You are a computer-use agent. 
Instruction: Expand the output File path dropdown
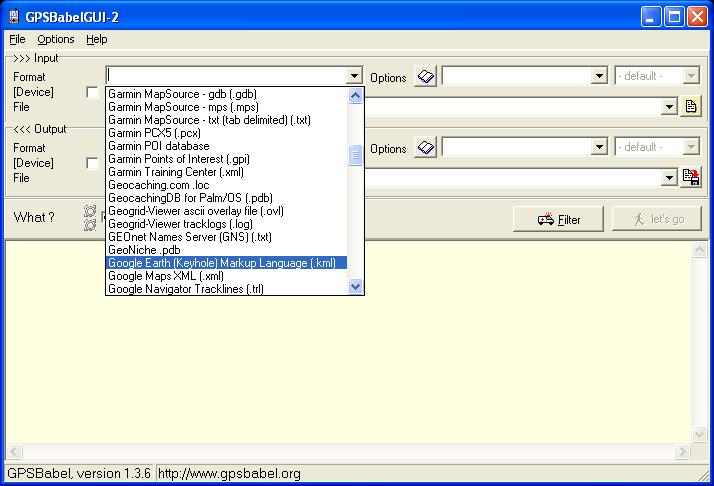669,178
